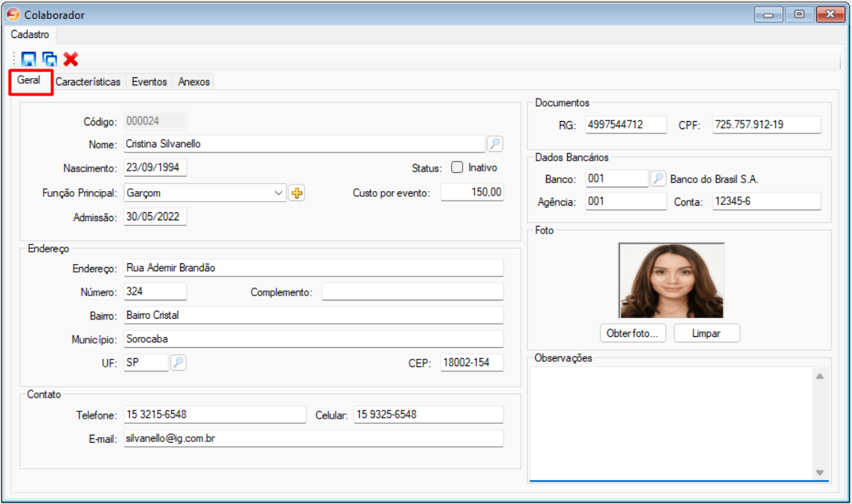Switch to the Anexos tab
The height and width of the screenshot is (504, 852).
pos(194,82)
